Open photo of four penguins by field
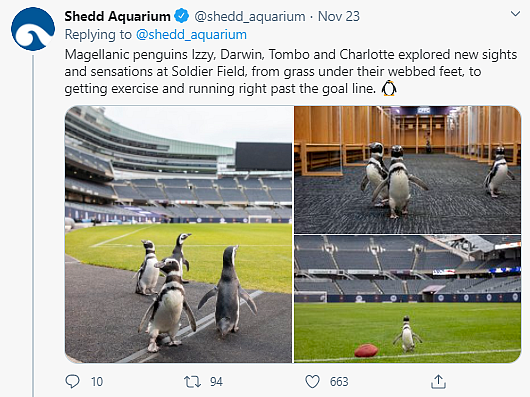The image size is (530, 397). tap(178, 234)
